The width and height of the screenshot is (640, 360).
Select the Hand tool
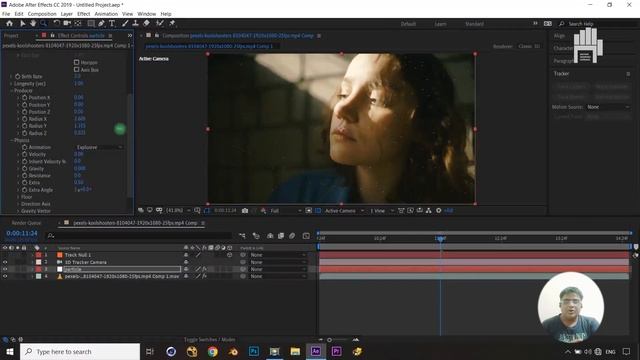[x=33, y=24]
